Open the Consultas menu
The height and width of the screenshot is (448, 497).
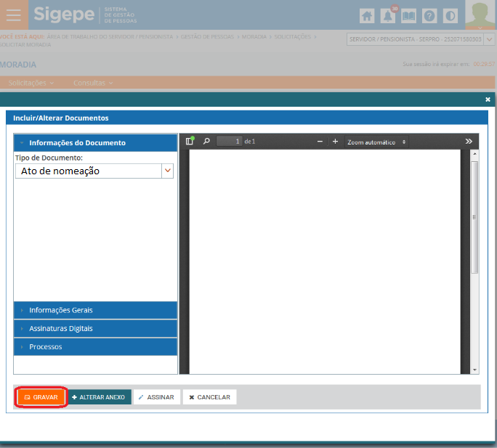[93, 83]
